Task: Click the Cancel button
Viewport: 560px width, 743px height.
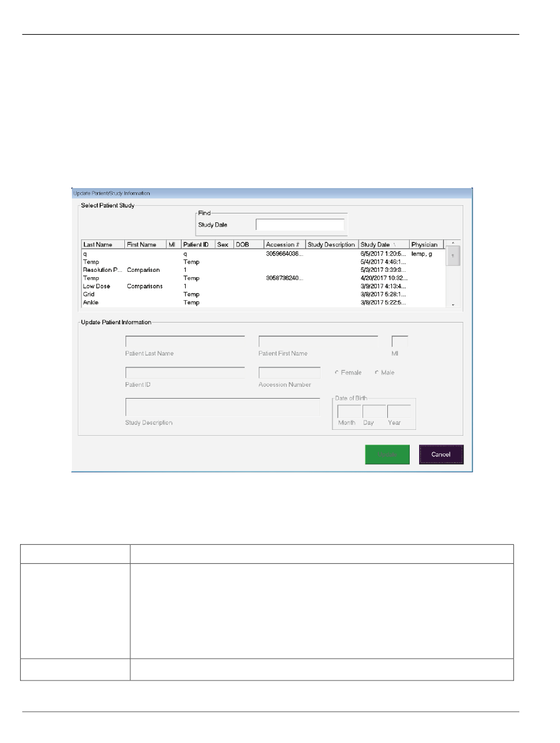Action: pyautogui.click(x=441, y=455)
